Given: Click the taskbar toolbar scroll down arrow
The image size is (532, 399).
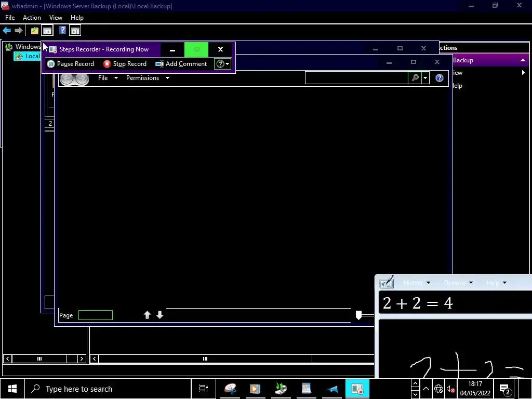Looking at the screenshot, I should tap(415, 394).
